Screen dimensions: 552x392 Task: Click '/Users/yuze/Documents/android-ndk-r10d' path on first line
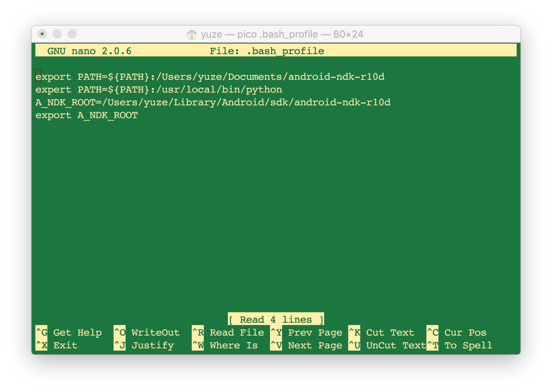(270, 77)
